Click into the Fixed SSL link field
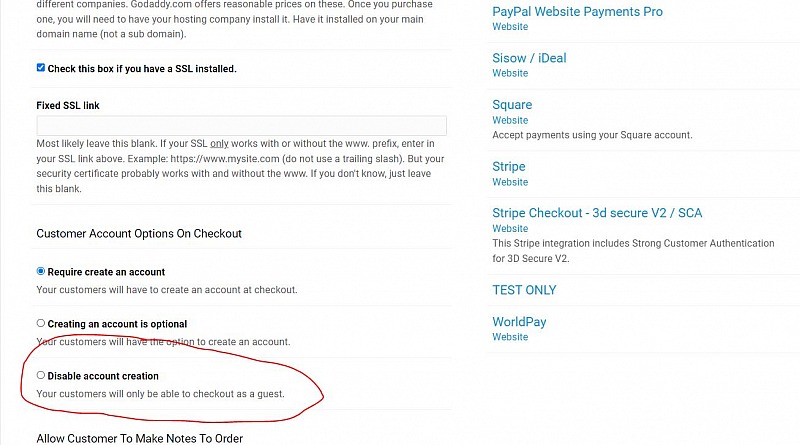The height and width of the screenshot is (445, 800). coord(241,126)
